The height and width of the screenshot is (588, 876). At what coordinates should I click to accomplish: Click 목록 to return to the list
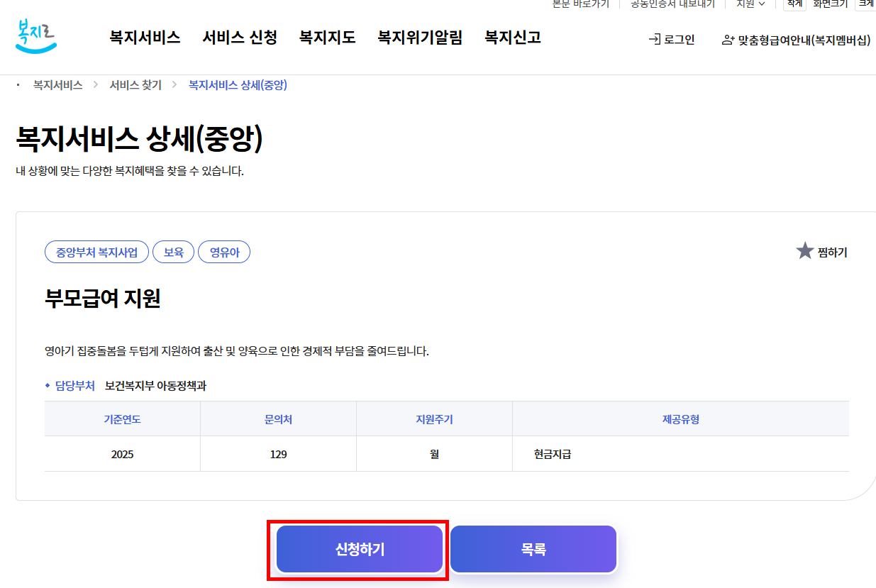[x=533, y=549]
